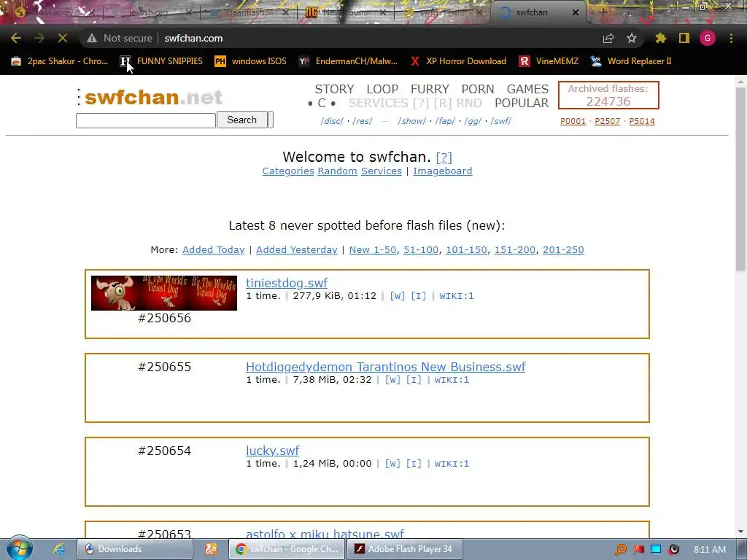Viewport: 747px width, 560px height.
Task: Open the Random link
Action: [337, 171]
